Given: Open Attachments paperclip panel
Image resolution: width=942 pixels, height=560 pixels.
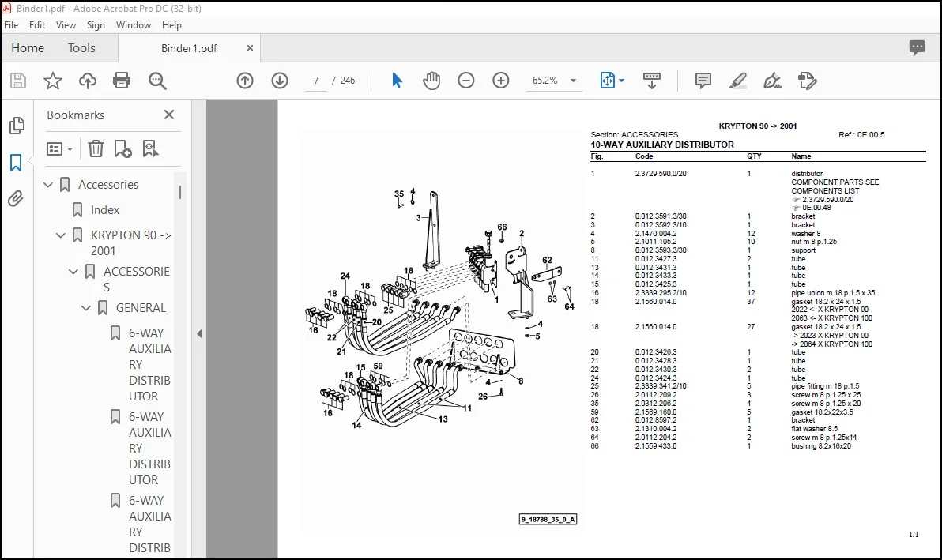Looking at the screenshot, I should 16,199.
